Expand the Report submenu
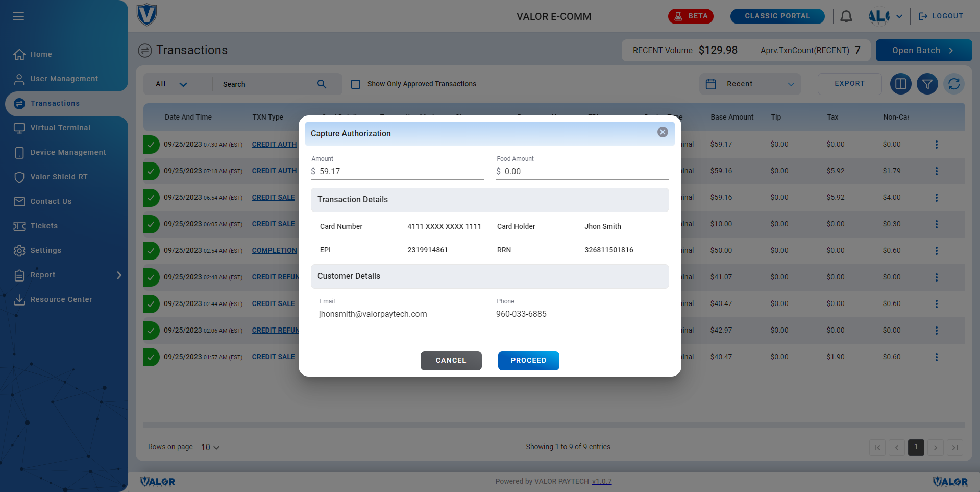 click(119, 275)
